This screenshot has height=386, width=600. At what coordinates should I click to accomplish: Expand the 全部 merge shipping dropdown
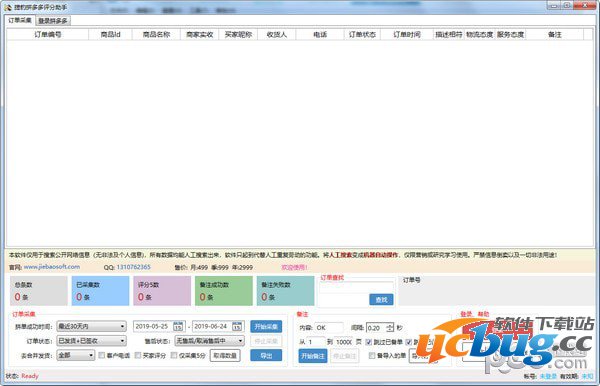point(76,355)
